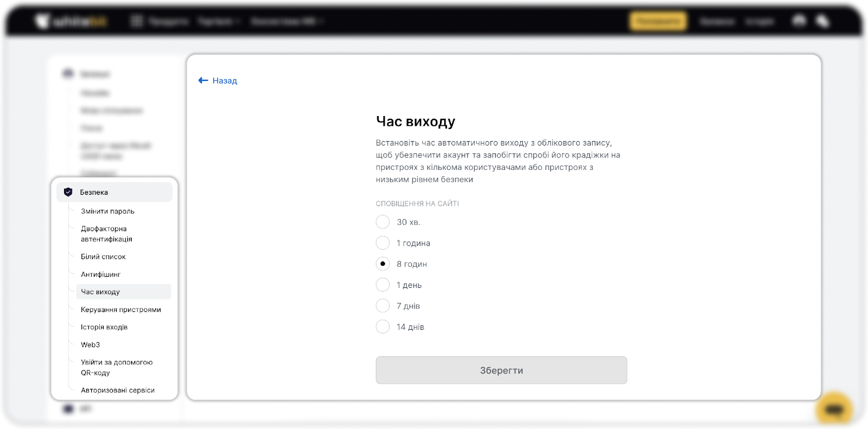
Task: Choose the 14 днів radio option
Action: (382, 327)
